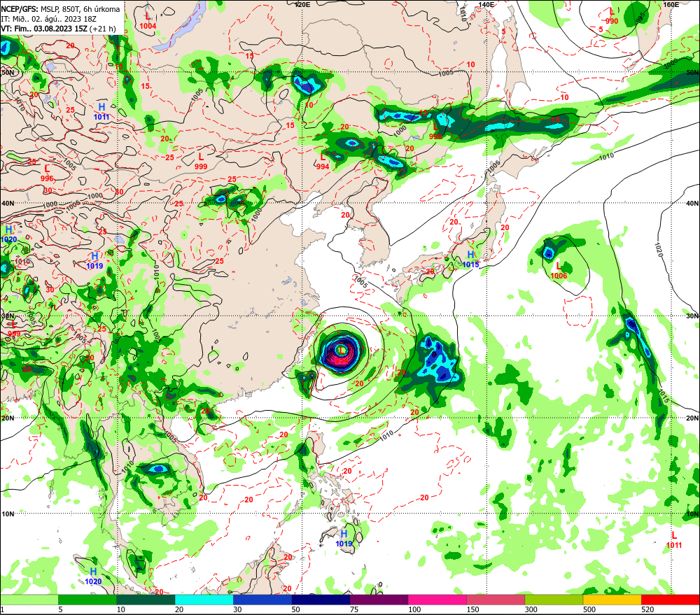Click the 'IT: Mið.. 02. ágú.. 2023 18Z' line
The height and width of the screenshot is (615, 700).
click(50, 19)
